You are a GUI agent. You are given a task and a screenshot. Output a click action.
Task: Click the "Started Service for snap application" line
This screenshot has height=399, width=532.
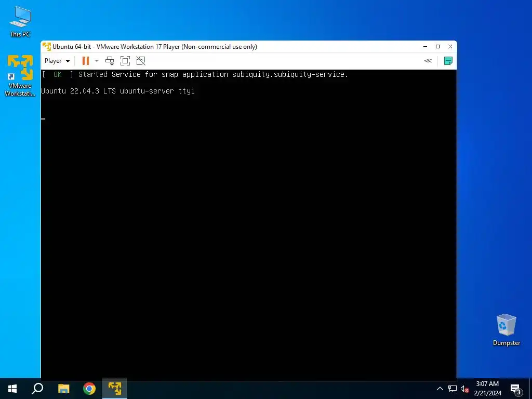click(x=213, y=74)
